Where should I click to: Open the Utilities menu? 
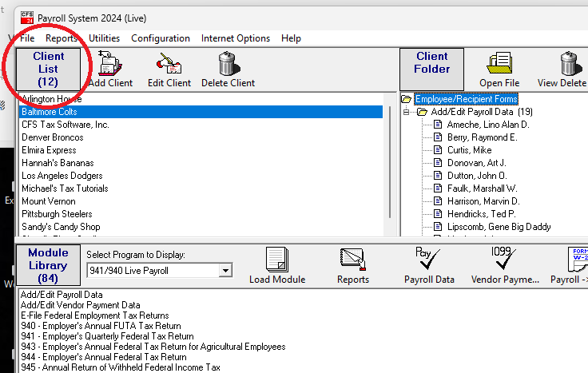point(104,38)
